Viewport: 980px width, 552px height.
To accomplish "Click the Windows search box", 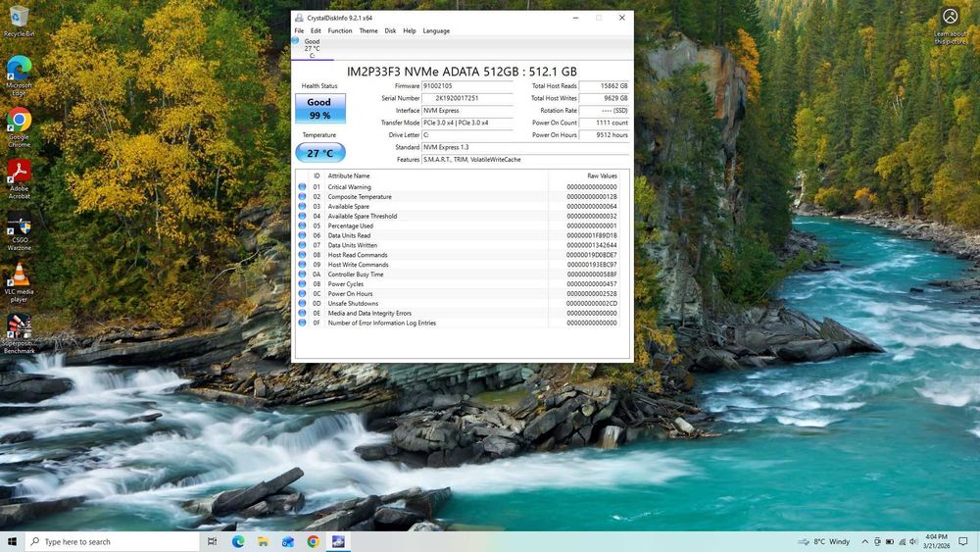I will (113, 541).
